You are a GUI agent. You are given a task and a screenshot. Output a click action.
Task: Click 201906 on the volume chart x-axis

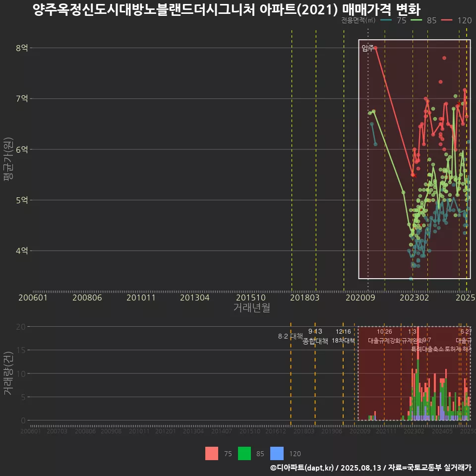tap(332, 431)
